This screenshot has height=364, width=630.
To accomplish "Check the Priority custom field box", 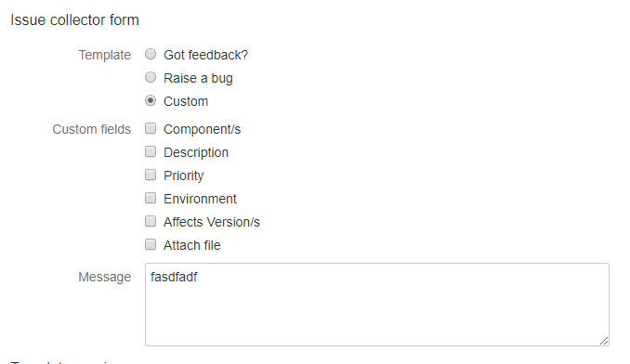I will pyautogui.click(x=151, y=175).
